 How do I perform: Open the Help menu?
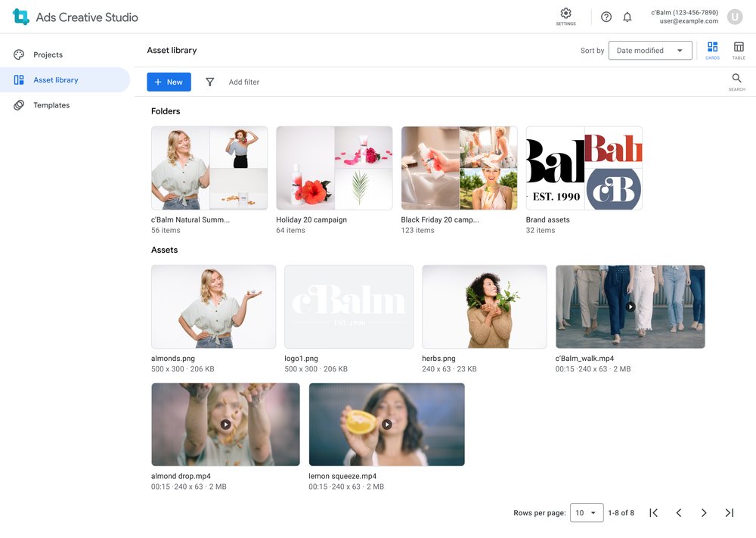pyautogui.click(x=606, y=16)
